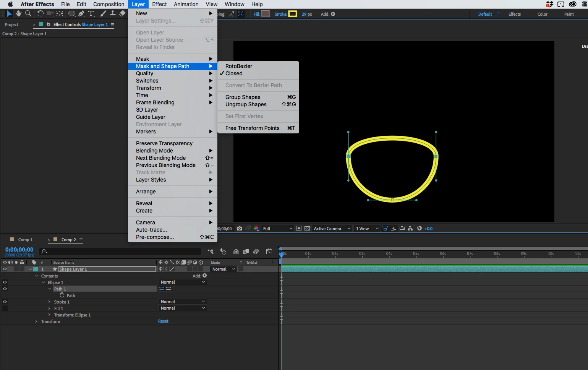
Task: Click the Add button beside Contents
Action: tap(204, 276)
